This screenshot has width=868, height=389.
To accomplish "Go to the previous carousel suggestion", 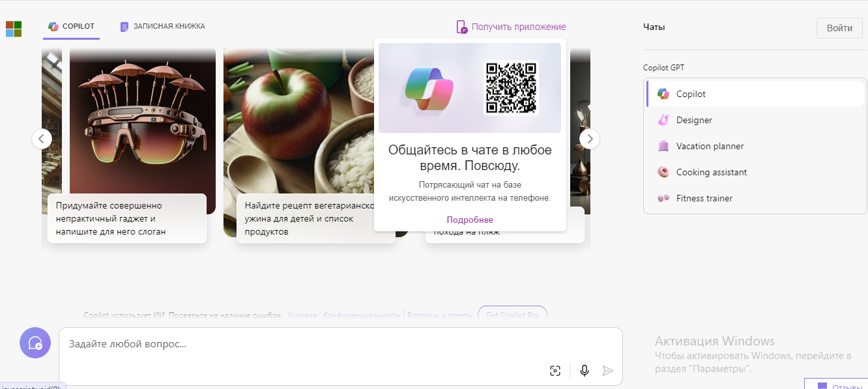I will coord(42,138).
